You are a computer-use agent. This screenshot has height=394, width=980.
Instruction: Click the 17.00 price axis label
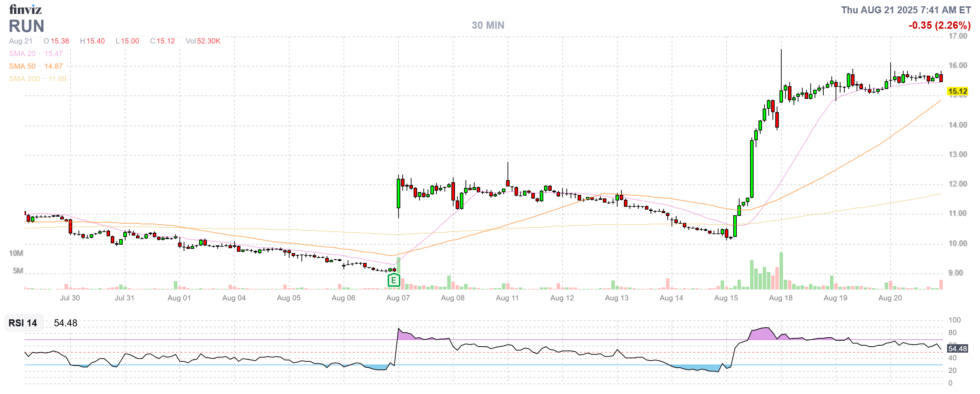[x=957, y=36]
